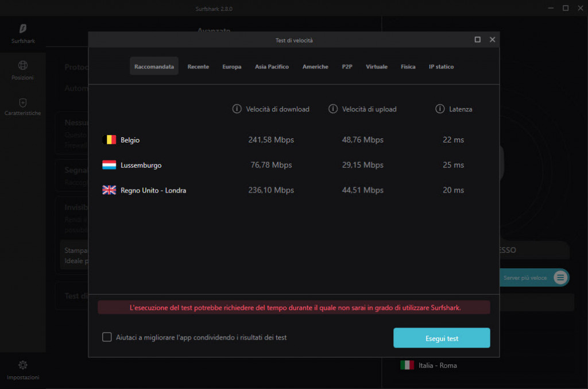Open the Virtuale tab
The height and width of the screenshot is (389, 588).
[377, 67]
